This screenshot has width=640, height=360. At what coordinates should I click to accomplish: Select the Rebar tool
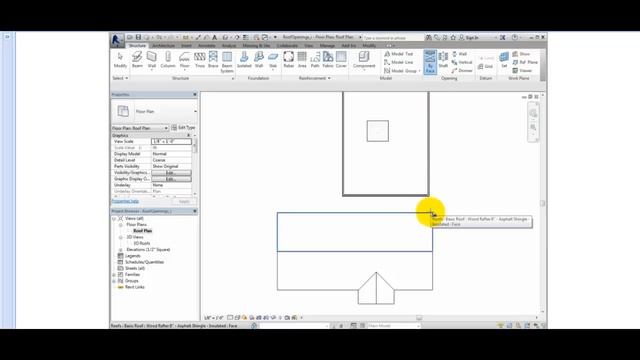(289, 60)
